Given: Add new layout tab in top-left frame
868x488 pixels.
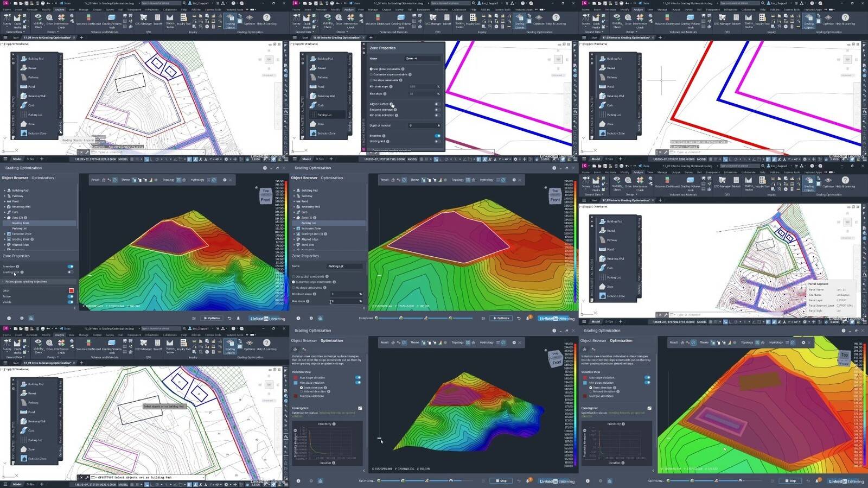Looking at the screenshot, I should [x=42, y=159].
